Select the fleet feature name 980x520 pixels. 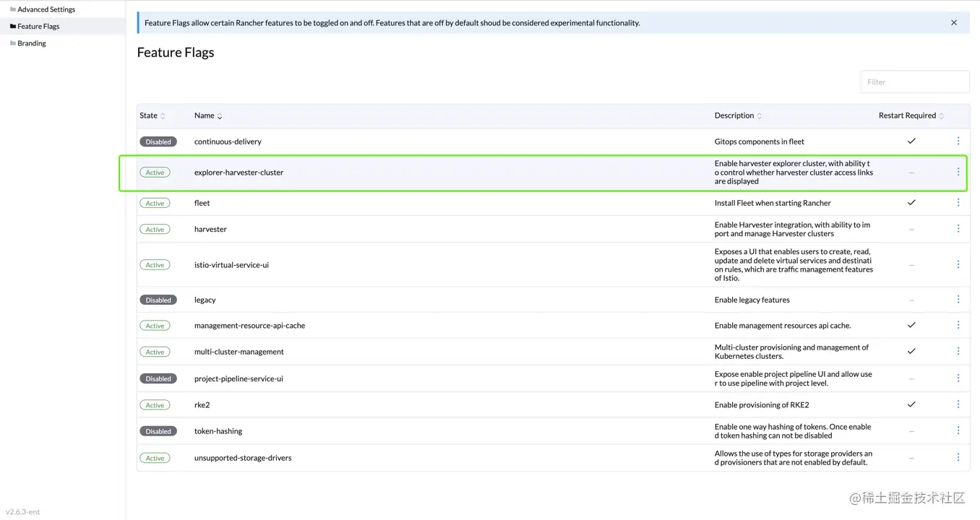(202, 203)
